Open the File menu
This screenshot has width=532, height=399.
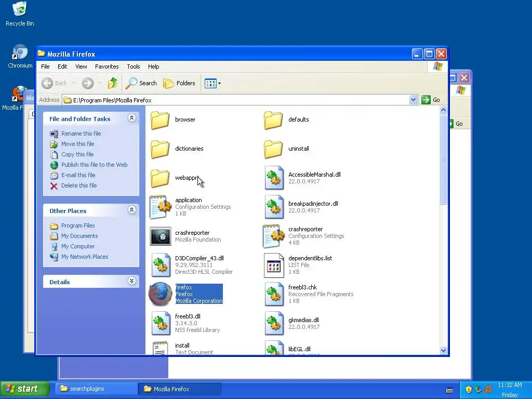tap(46, 66)
